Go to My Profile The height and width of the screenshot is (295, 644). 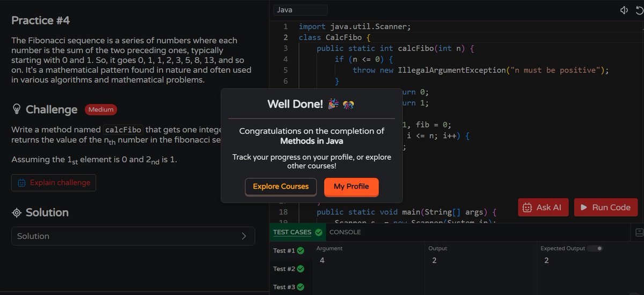click(x=352, y=187)
